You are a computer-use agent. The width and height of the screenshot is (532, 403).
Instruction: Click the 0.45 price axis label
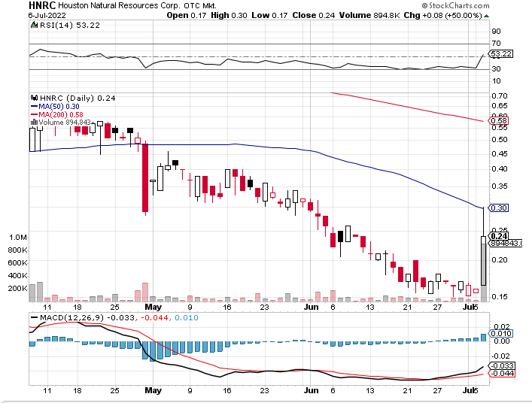[x=500, y=154]
